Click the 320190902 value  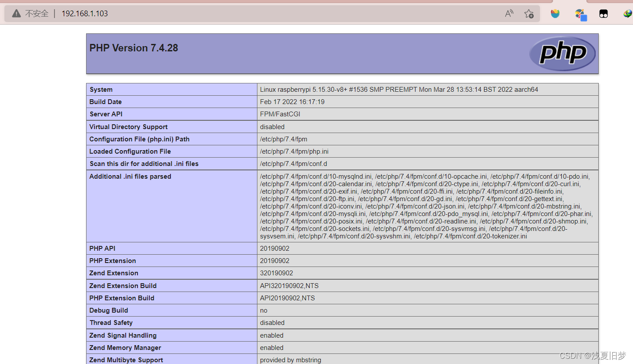276,273
